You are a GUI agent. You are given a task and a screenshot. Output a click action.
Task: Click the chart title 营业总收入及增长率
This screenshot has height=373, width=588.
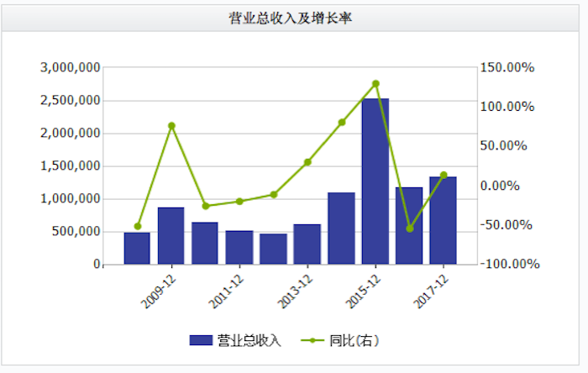point(291,18)
